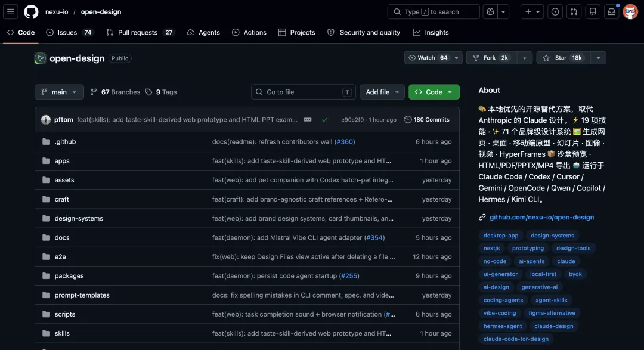Click the figma-alternative topic tag
The image size is (644, 350).
coord(552,313)
